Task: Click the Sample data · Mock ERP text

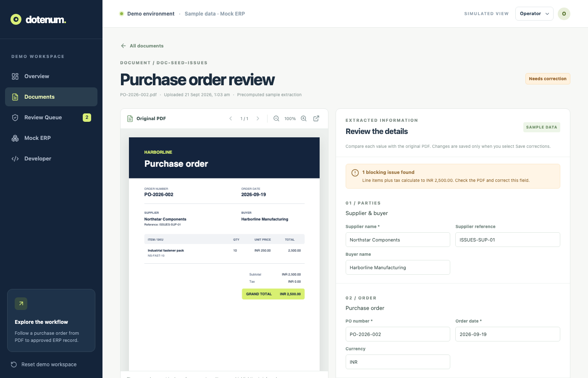Action: 215,14
